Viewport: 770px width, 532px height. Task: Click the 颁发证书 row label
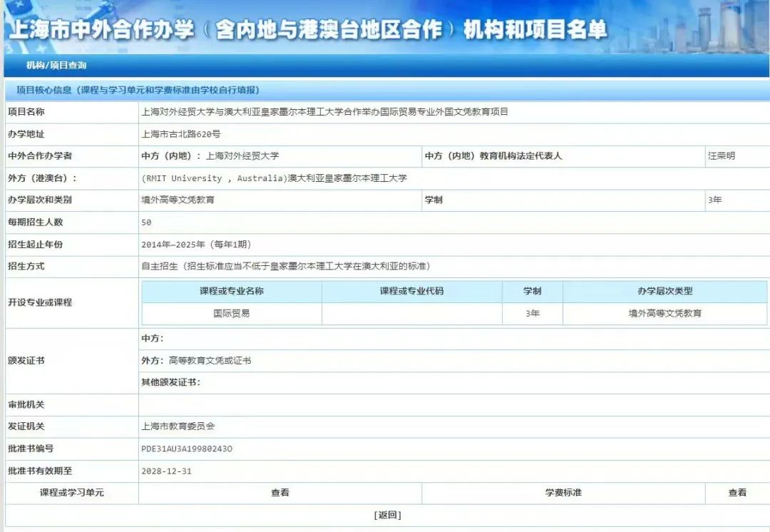coord(26,361)
